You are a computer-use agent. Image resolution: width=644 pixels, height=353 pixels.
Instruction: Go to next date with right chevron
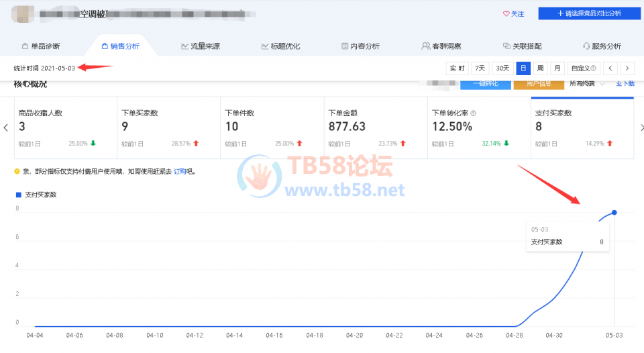pyautogui.click(x=627, y=68)
